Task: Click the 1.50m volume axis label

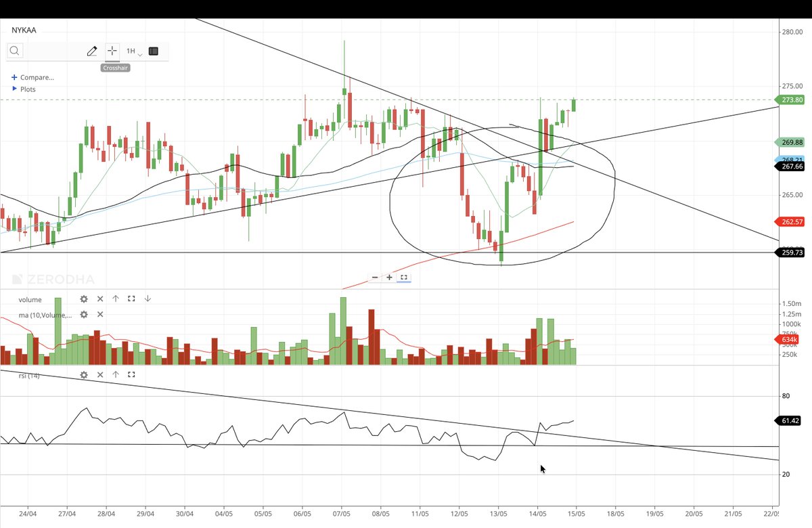Action: point(792,304)
